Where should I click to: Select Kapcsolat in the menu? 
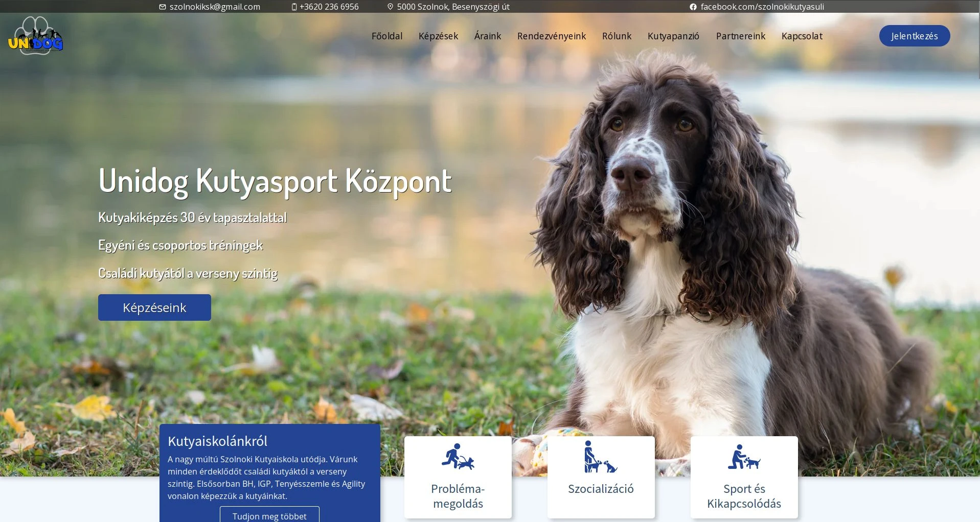click(x=802, y=36)
